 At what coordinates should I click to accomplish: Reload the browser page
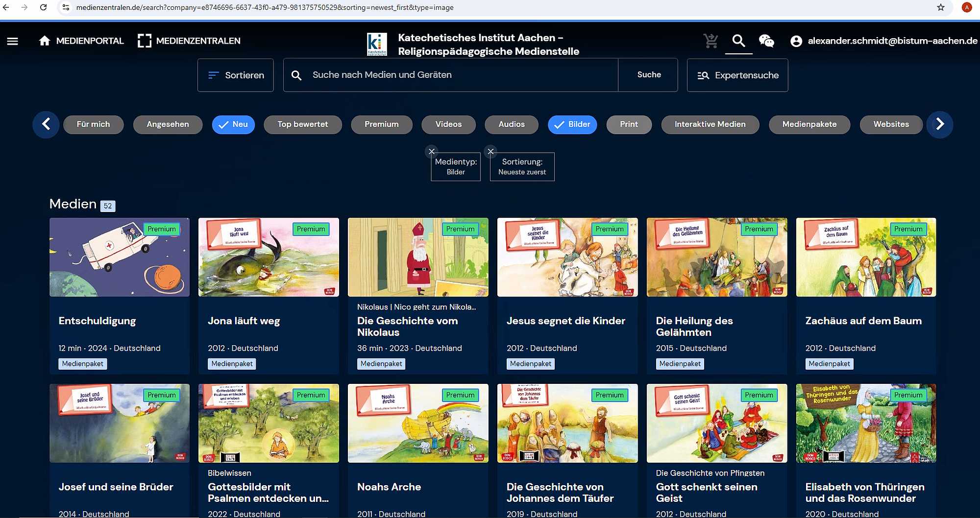click(x=44, y=7)
